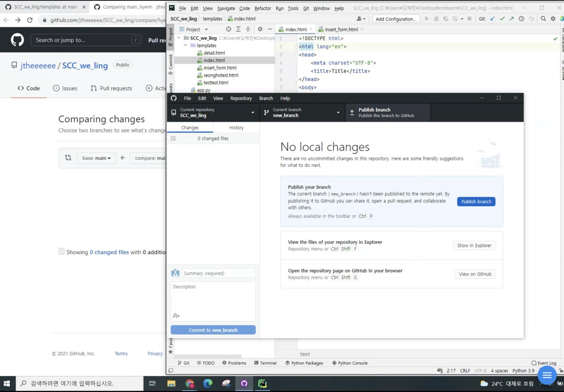Toggle the changed files checkbox
This screenshot has width=564, height=392.
click(173, 138)
